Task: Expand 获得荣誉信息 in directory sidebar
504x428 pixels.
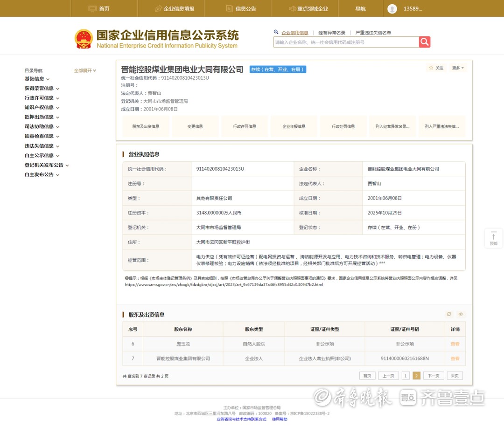Action: [x=42, y=88]
